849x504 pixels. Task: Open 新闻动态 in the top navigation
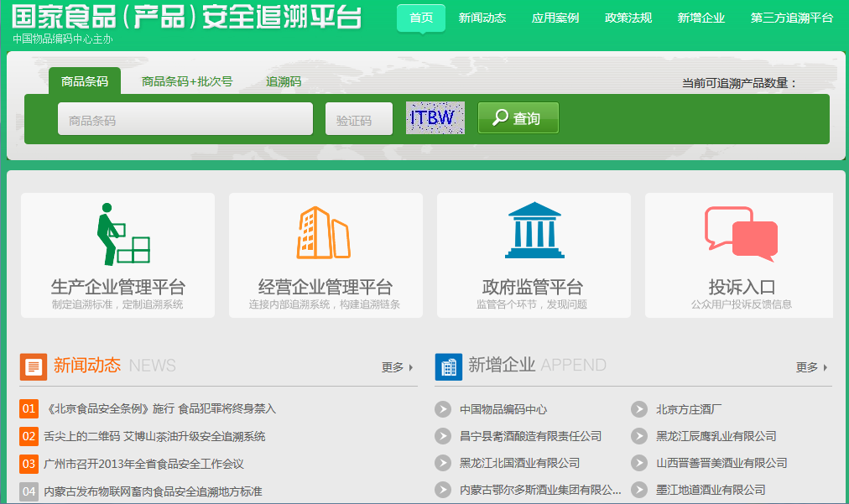tap(482, 18)
